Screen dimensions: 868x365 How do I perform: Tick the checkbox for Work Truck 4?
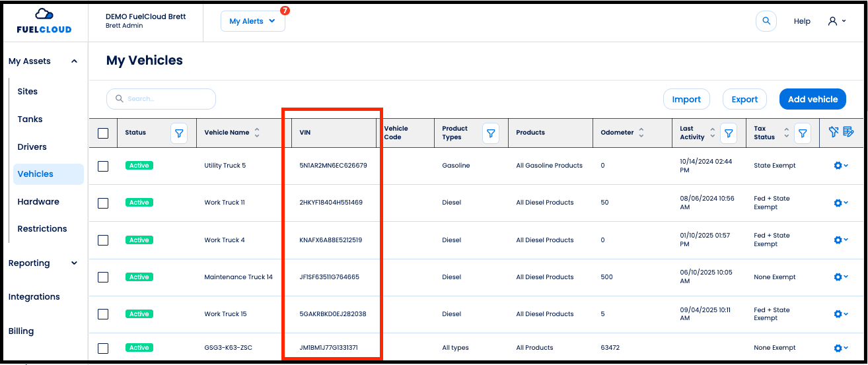point(103,240)
